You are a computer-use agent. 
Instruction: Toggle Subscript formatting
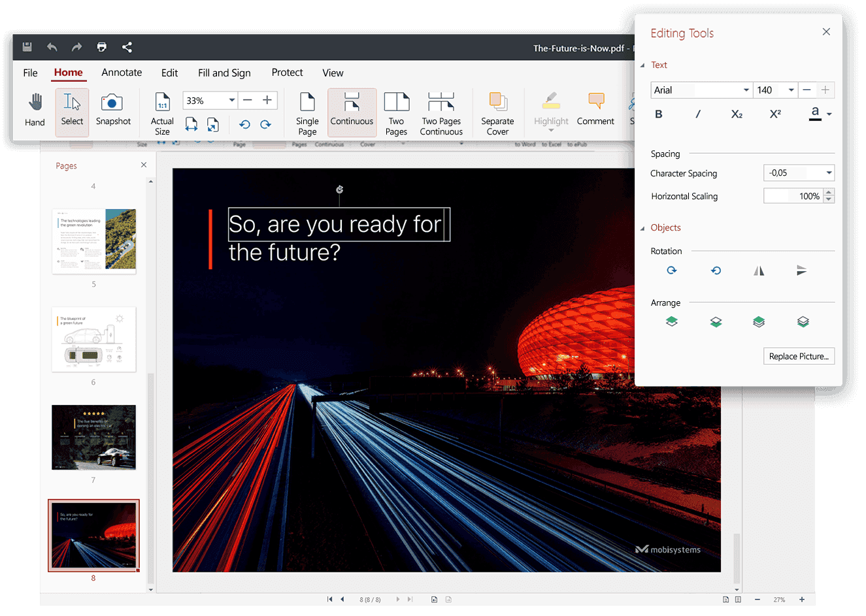[x=737, y=114]
